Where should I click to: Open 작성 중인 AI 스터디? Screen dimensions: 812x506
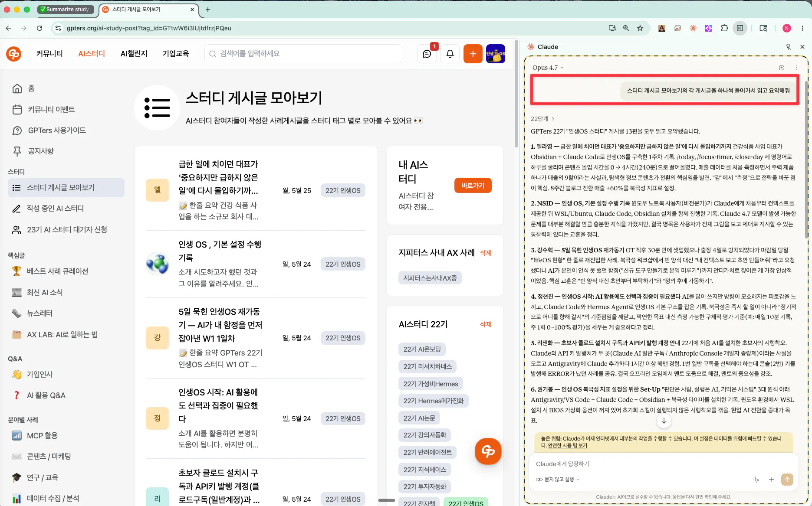(x=66, y=208)
